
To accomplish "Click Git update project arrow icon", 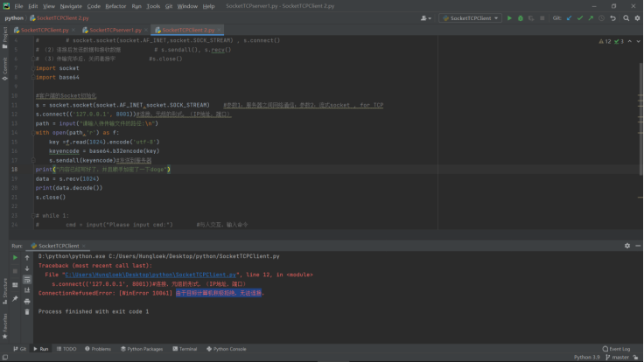I will [570, 17].
